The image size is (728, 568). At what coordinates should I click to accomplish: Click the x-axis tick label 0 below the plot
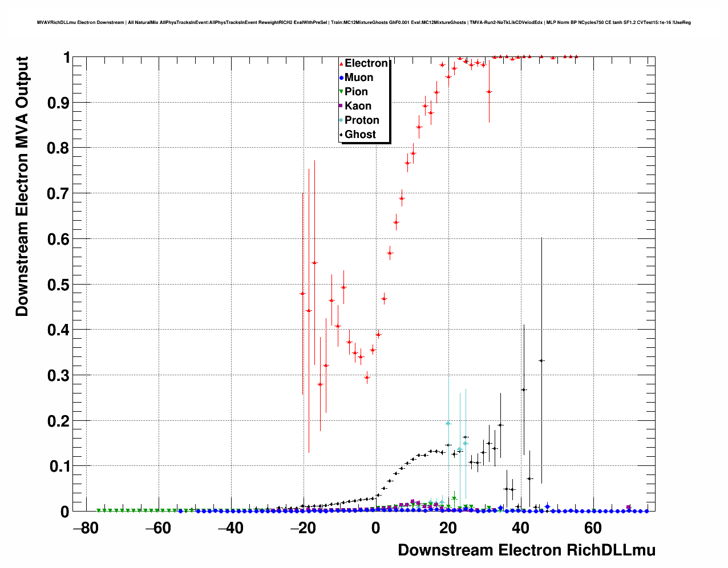click(375, 528)
